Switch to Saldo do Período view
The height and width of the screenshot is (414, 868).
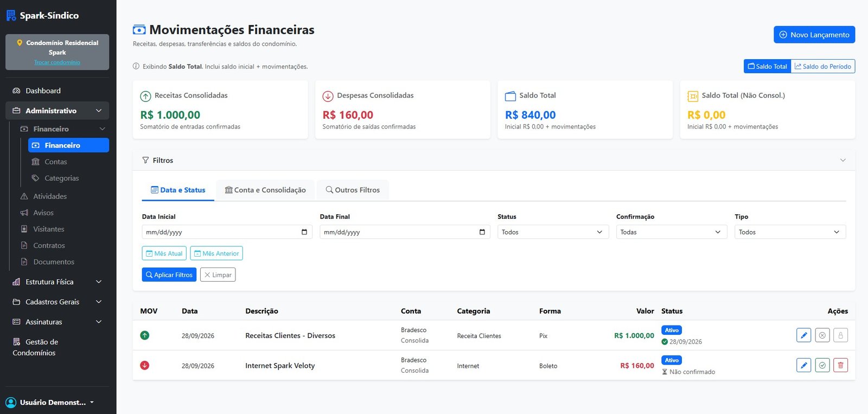823,66
